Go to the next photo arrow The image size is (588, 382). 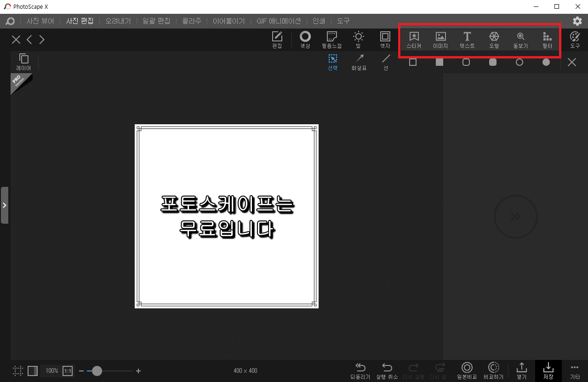(42, 40)
